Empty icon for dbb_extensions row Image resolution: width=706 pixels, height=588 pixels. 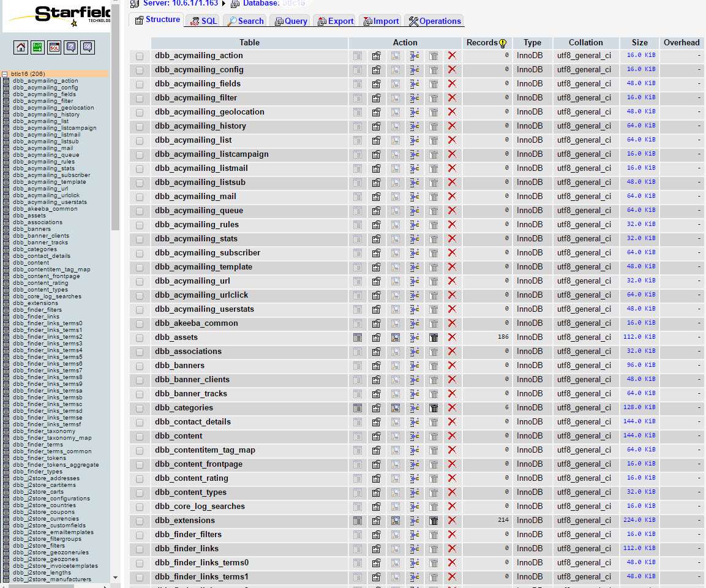[434, 521]
